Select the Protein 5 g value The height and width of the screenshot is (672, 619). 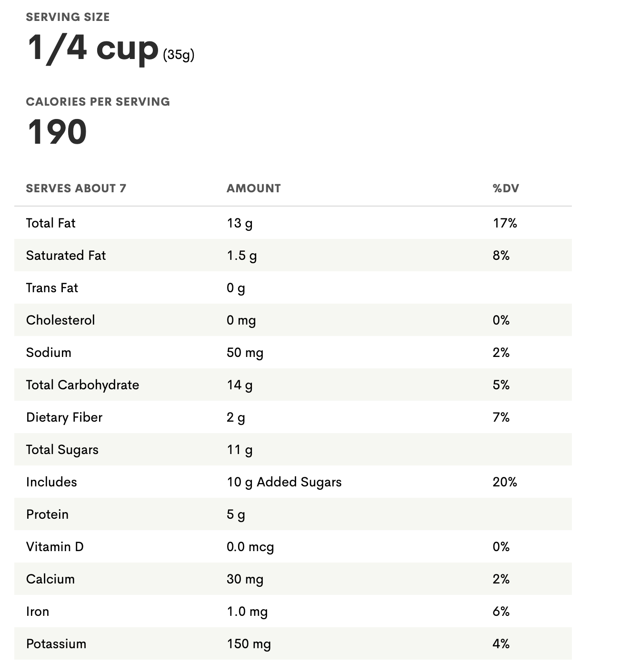click(x=236, y=515)
